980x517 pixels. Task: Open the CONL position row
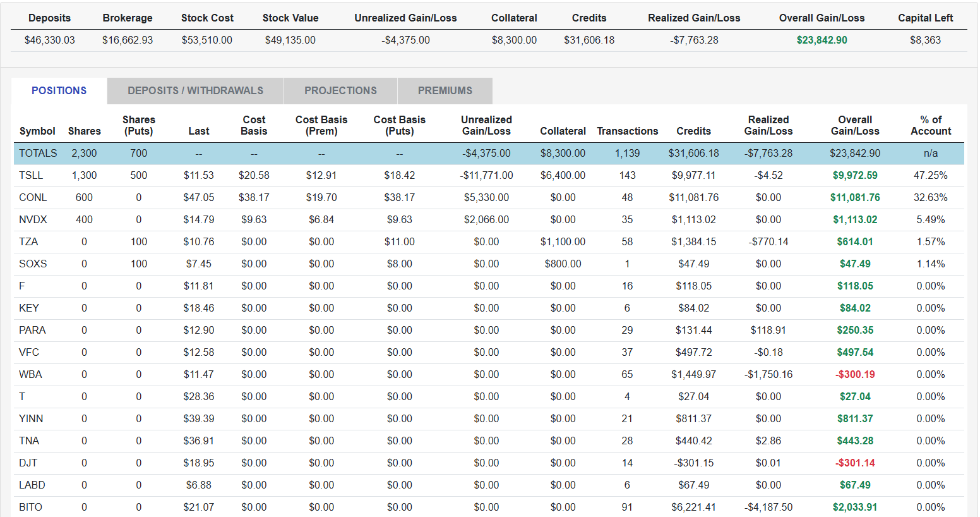[x=33, y=197]
